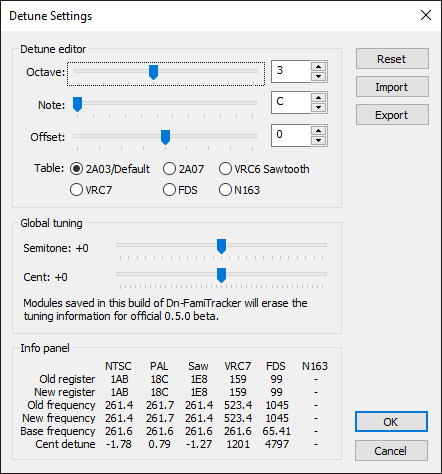
Task: Click the Cent detune row label
Action: click(65, 444)
